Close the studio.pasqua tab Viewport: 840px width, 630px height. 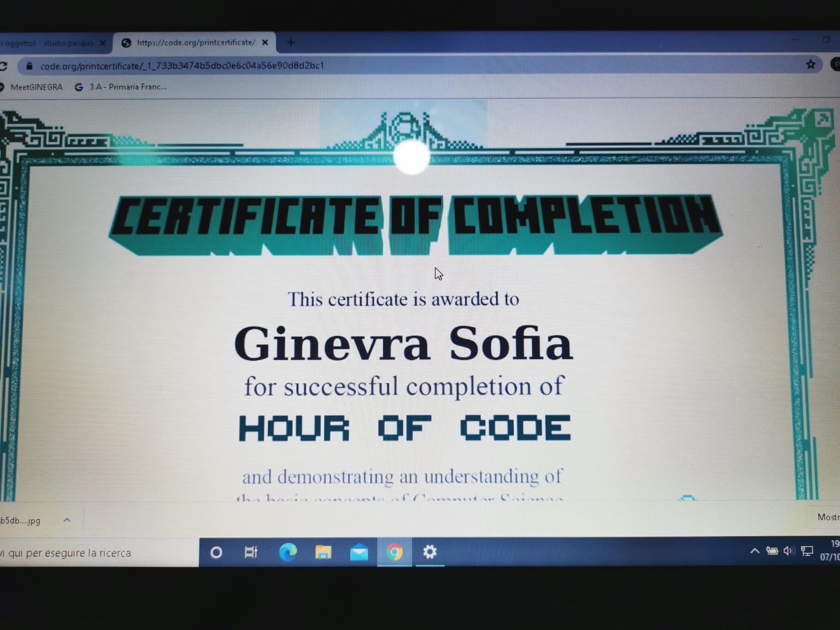tap(103, 43)
